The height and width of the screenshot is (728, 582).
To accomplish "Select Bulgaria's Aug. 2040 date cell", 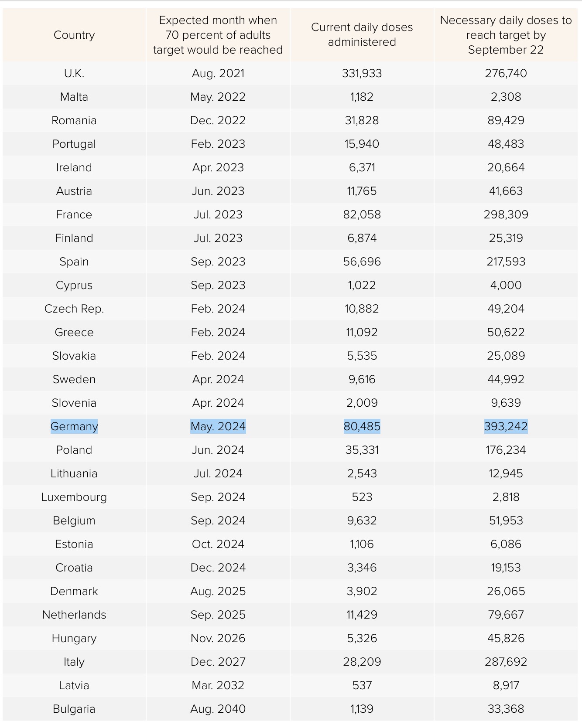I will coord(218,709).
